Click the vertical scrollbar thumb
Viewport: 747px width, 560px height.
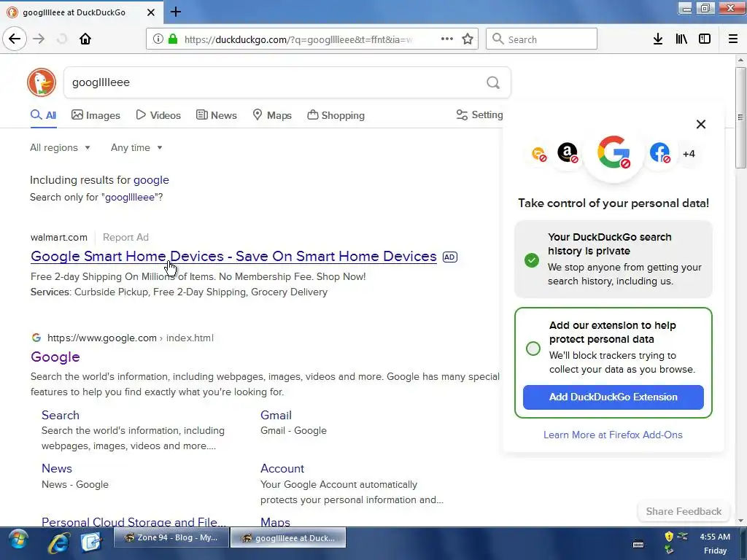coord(740,117)
